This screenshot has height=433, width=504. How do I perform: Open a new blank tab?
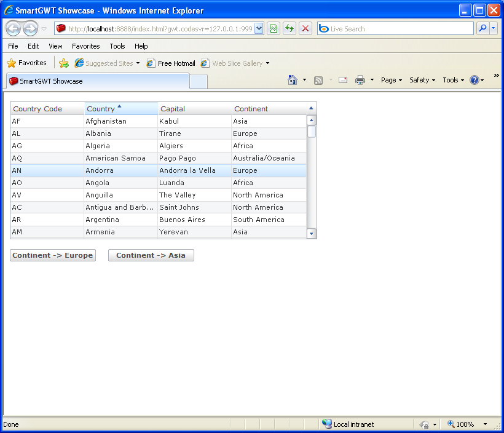[199, 81]
